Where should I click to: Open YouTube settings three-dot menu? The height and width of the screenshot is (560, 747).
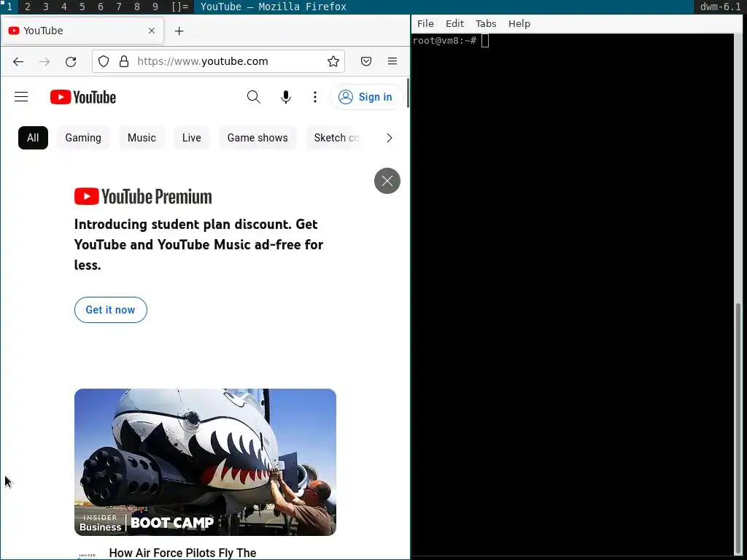click(315, 97)
